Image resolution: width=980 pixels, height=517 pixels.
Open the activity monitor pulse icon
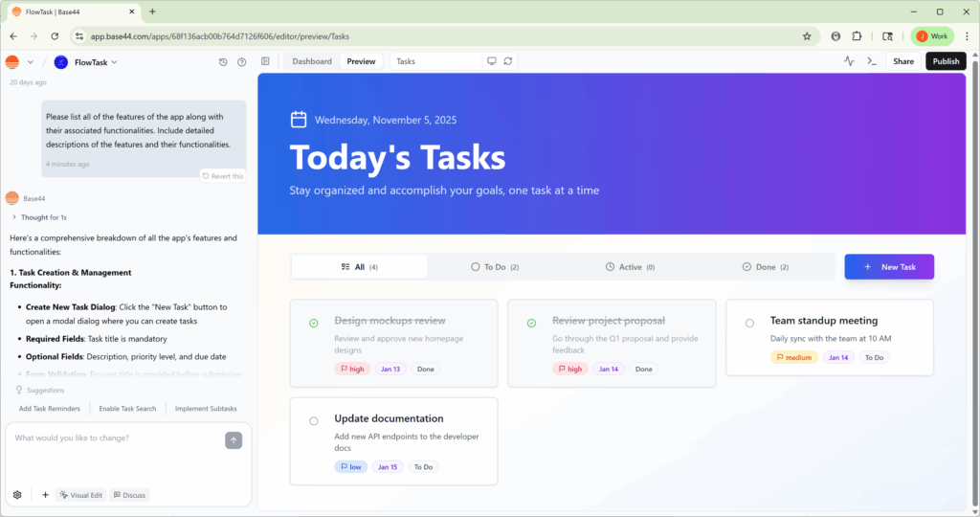[849, 61]
